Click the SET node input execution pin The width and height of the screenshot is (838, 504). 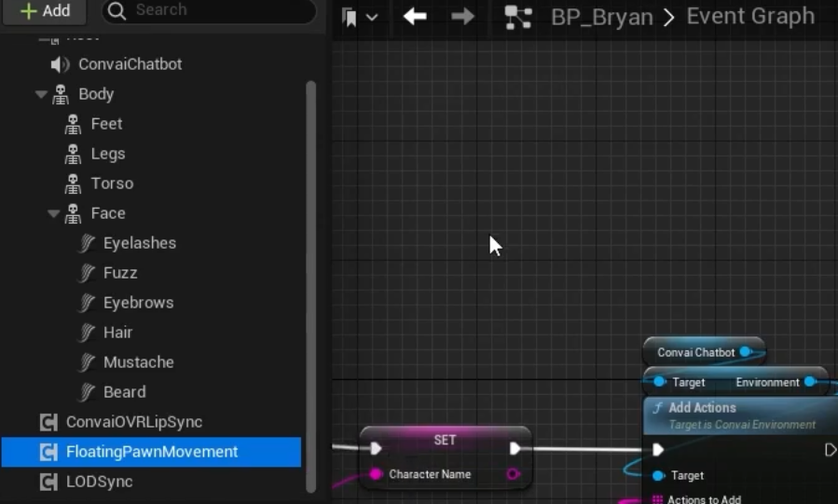pyautogui.click(x=377, y=448)
